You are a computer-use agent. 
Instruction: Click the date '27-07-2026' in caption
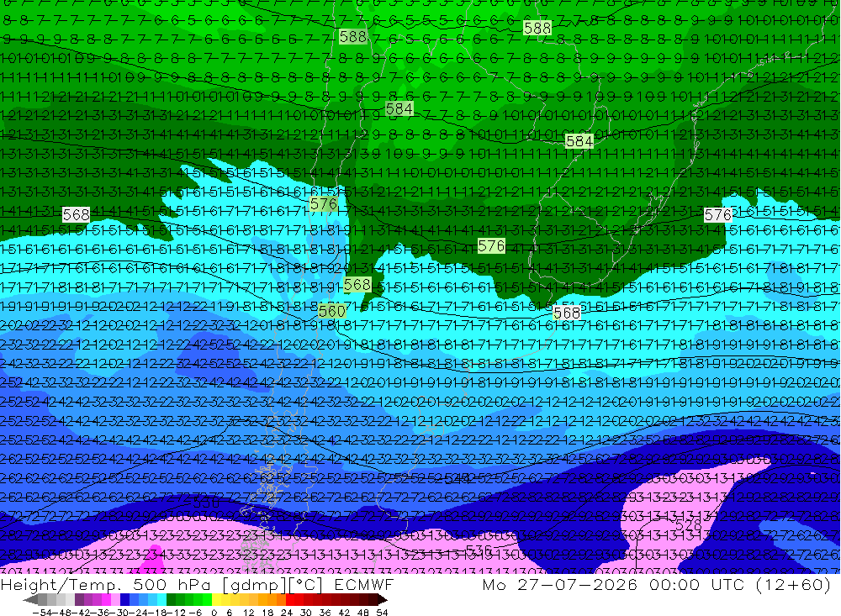(577, 584)
